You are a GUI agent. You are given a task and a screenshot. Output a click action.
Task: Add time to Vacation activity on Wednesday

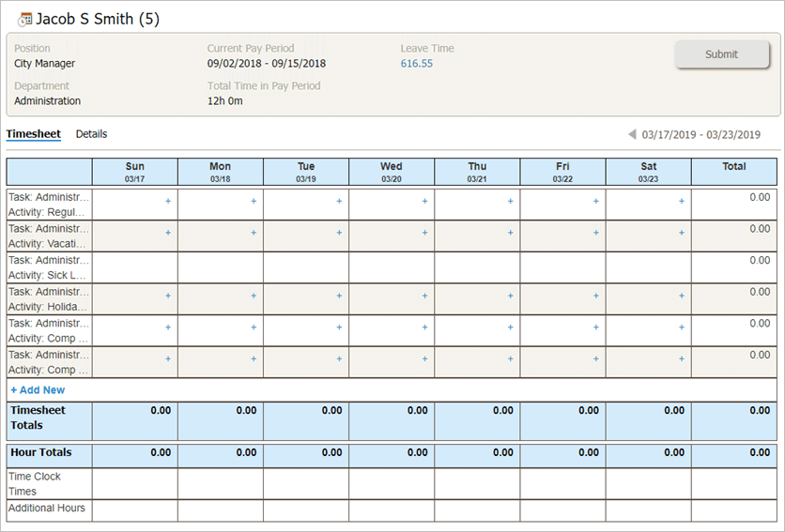[424, 233]
